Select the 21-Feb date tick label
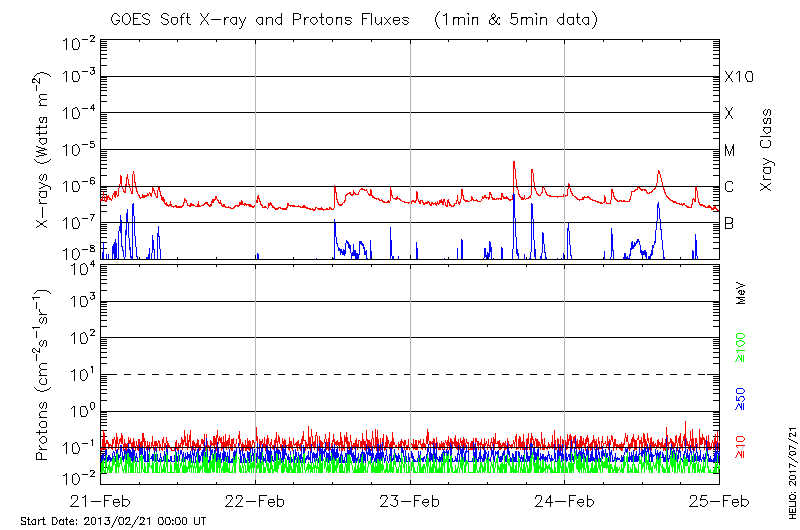 (x=102, y=501)
